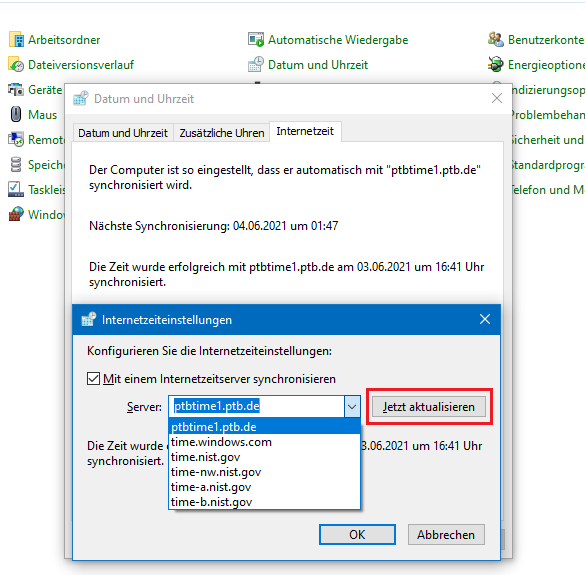This screenshot has height=575, width=586.
Task: Close the Internetzeiteinstellungen dialog
Action: (x=485, y=319)
